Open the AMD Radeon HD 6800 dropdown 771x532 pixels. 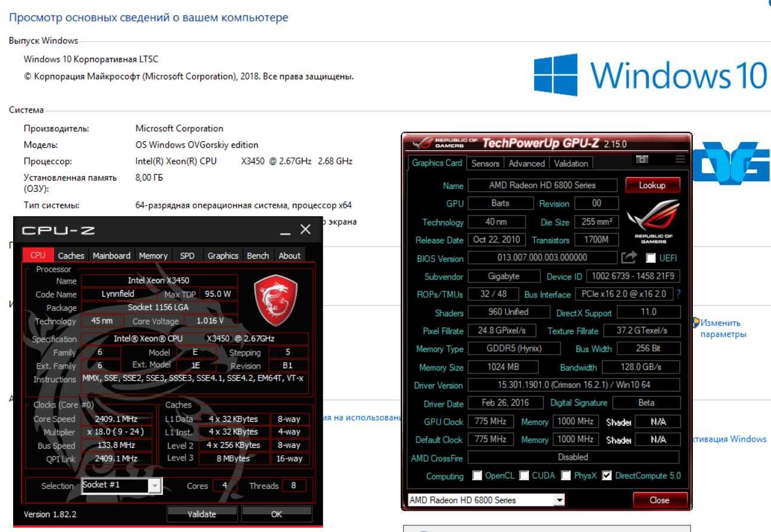point(559,500)
